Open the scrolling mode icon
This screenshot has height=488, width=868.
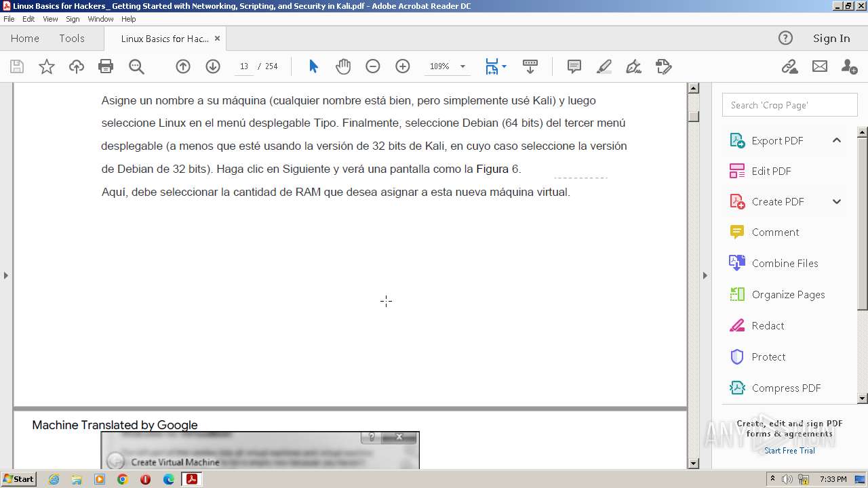pyautogui.click(x=530, y=66)
